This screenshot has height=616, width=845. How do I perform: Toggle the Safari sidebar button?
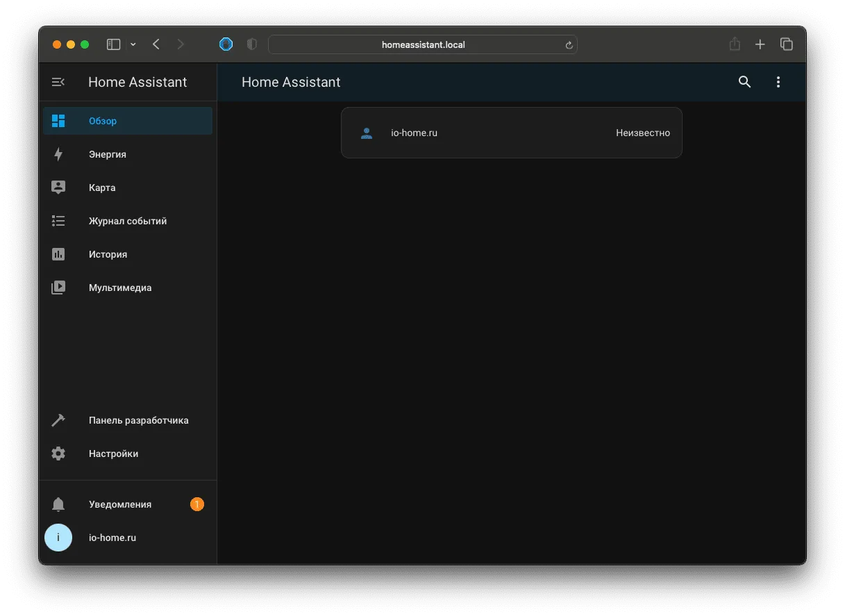(x=113, y=44)
